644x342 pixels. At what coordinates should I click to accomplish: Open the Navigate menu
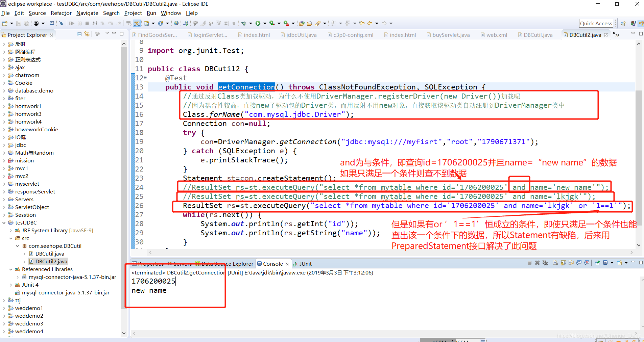(87, 13)
